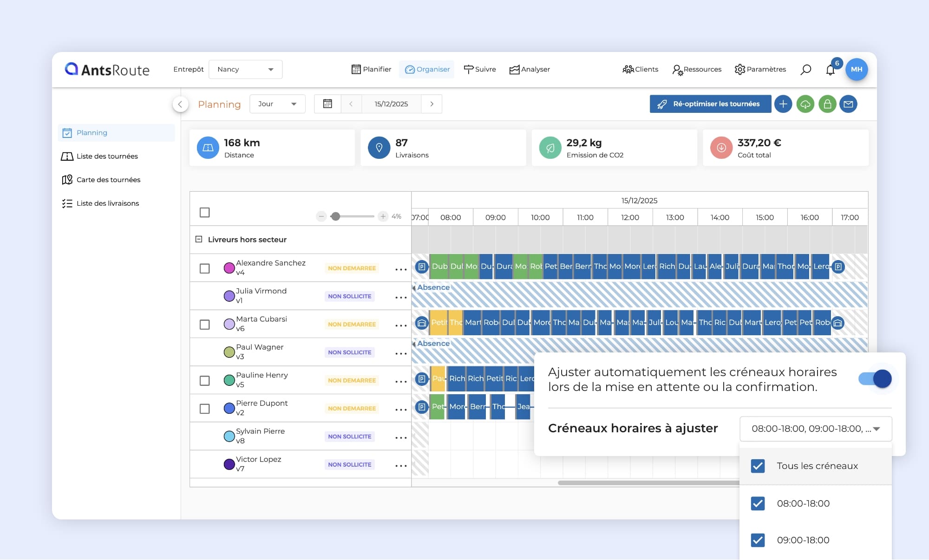The image size is (929, 560).
Task: Open Liste des tournées in sidebar
Action: pyautogui.click(x=107, y=156)
